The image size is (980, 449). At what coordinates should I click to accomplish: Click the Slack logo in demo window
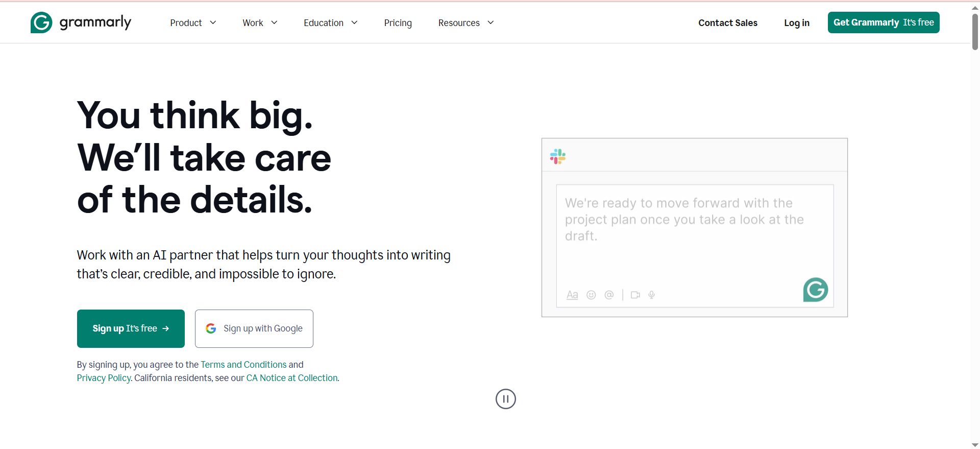[558, 156]
